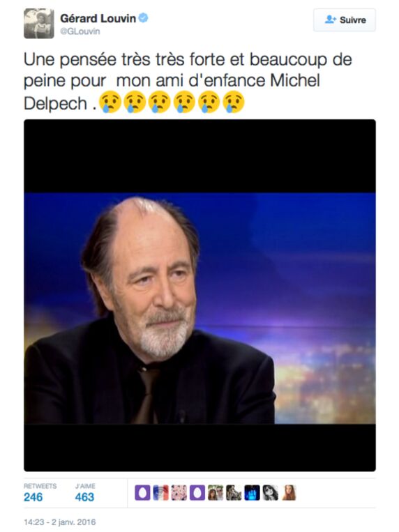399x532 pixels.
Task: Open the embedded TV interview photo
Action: (x=200, y=295)
